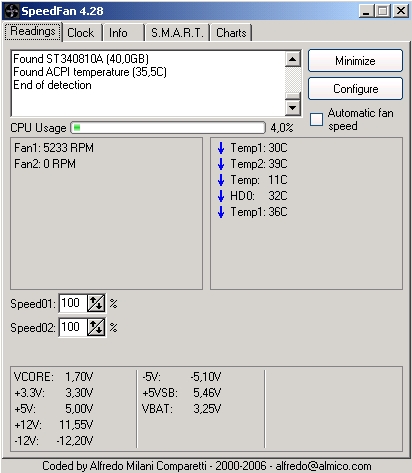
Task: Click the CPU Usage progress bar
Action: pyautogui.click(x=168, y=128)
